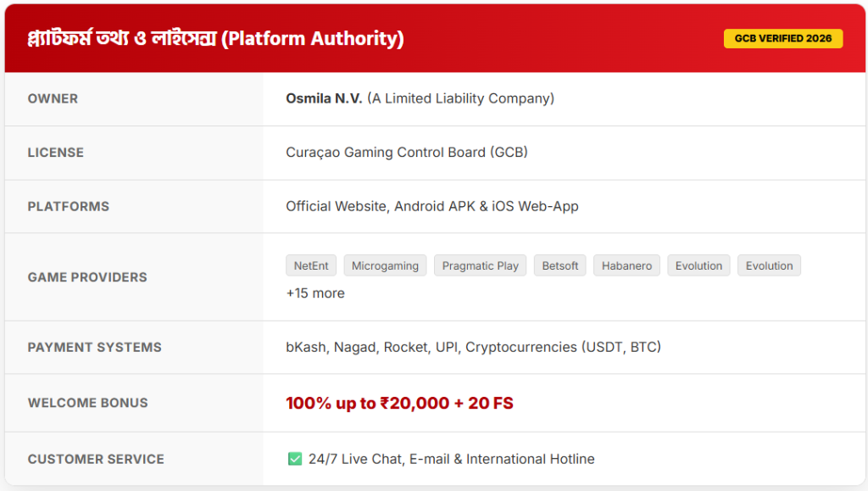Click the WELCOME BONUS row label

pyautogui.click(x=87, y=403)
